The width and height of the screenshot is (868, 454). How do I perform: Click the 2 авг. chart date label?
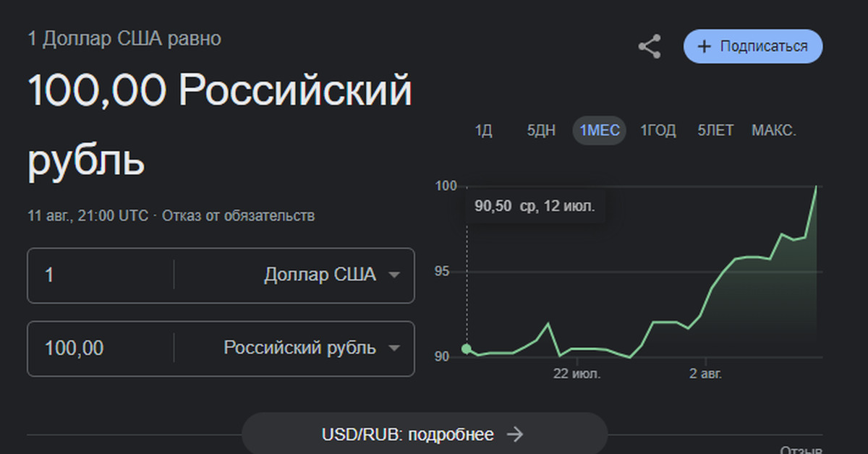[x=705, y=374]
